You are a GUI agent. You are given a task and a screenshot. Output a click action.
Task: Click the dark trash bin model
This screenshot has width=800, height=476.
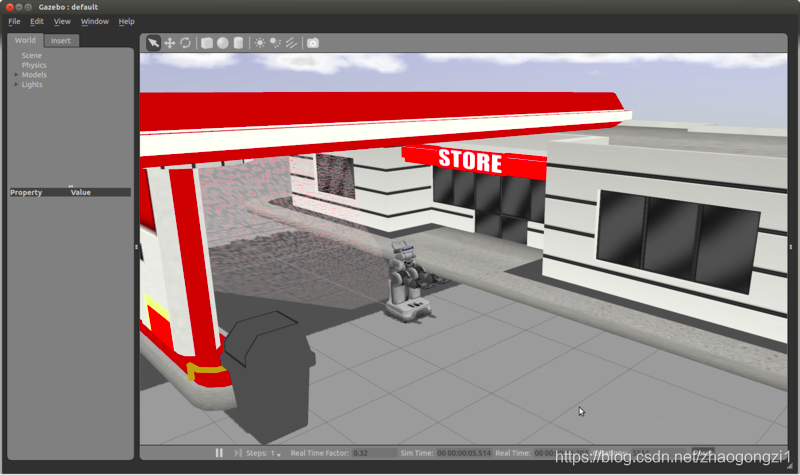[x=269, y=376]
